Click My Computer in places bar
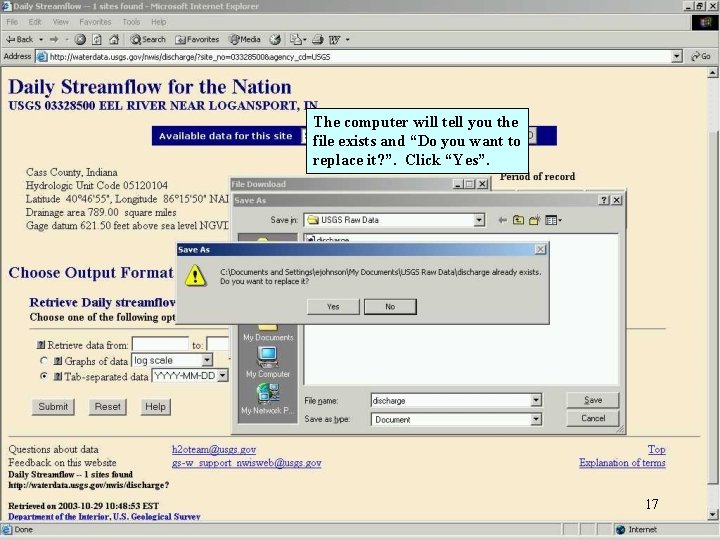 268,363
